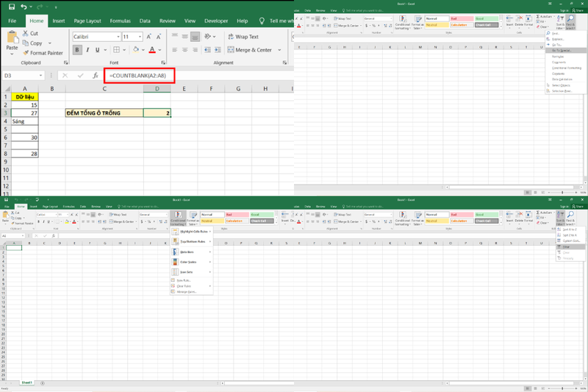
Task: Click Orientation icon in the COUNTBLANK window
Action: [207, 36]
